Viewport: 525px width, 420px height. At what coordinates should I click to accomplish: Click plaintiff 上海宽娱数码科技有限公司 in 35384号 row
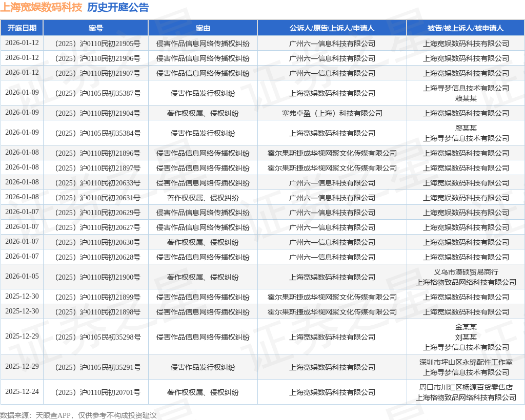coord(332,133)
